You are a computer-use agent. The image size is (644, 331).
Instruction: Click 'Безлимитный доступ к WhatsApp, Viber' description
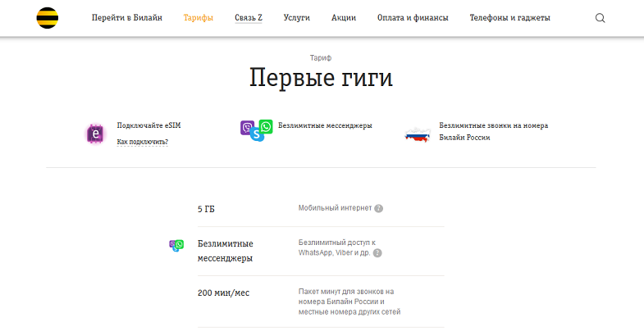point(337,247)
